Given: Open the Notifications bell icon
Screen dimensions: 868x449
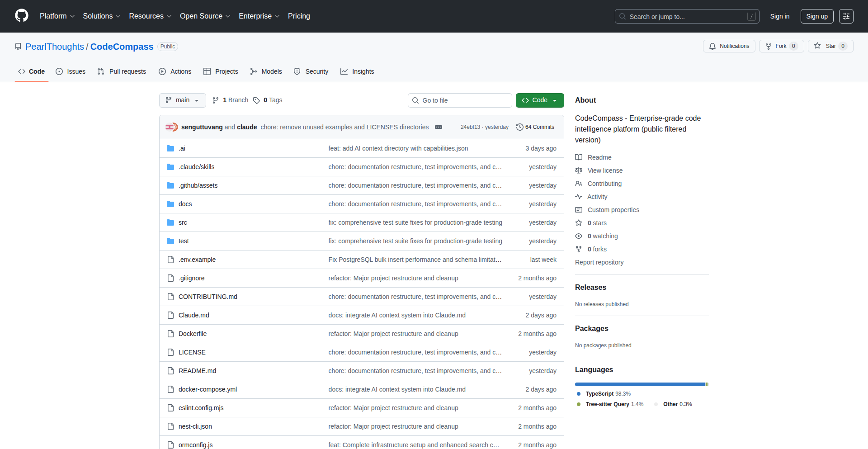Looking at the screenshot, I should pyautogui.click(x=712, y=46).
